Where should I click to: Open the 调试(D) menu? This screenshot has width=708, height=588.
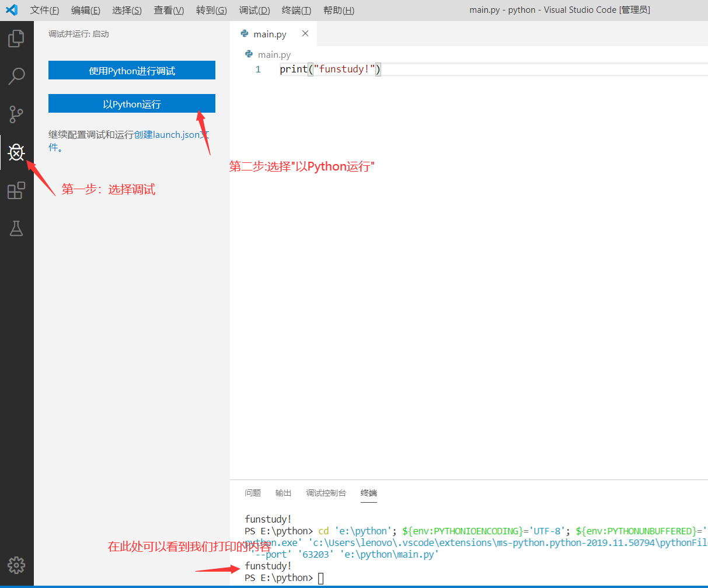coord(254,11)
